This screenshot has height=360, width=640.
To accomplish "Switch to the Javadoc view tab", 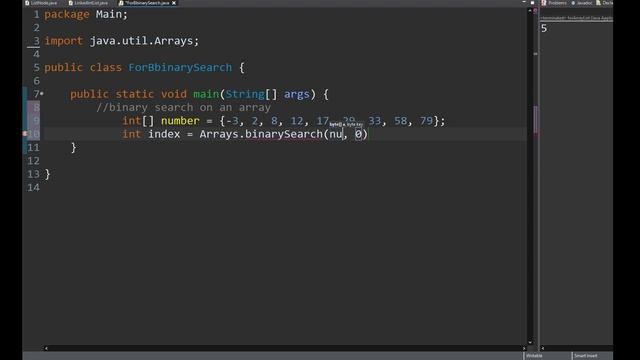I will coord(582,3).
